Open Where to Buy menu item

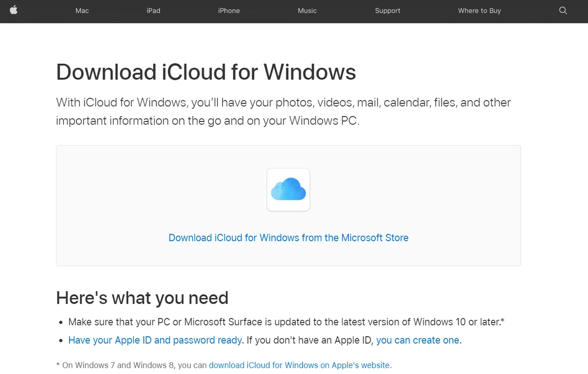tap(479, 11)
